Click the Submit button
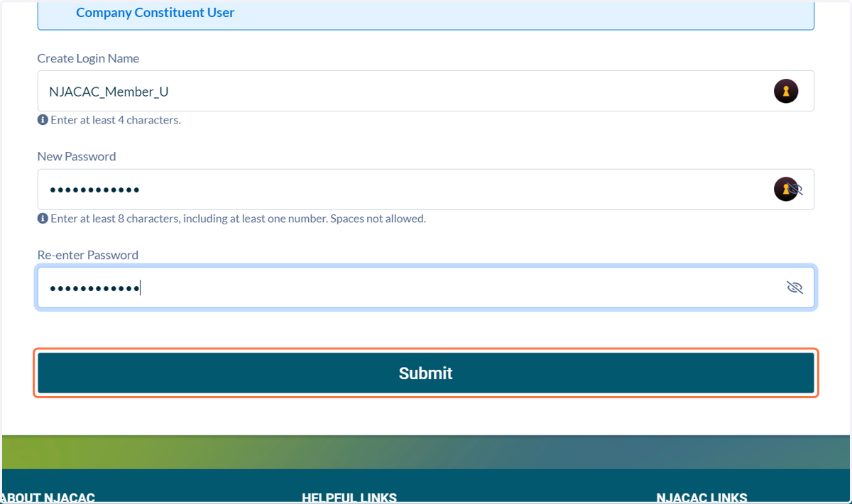Screen dimensions: 852x504 425,373
